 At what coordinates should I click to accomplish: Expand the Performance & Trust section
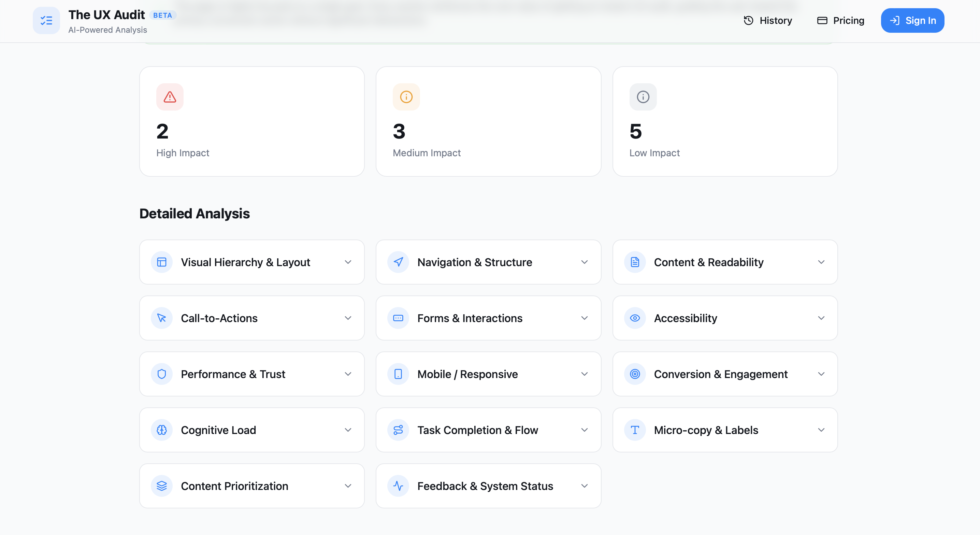tap(348, 374)
